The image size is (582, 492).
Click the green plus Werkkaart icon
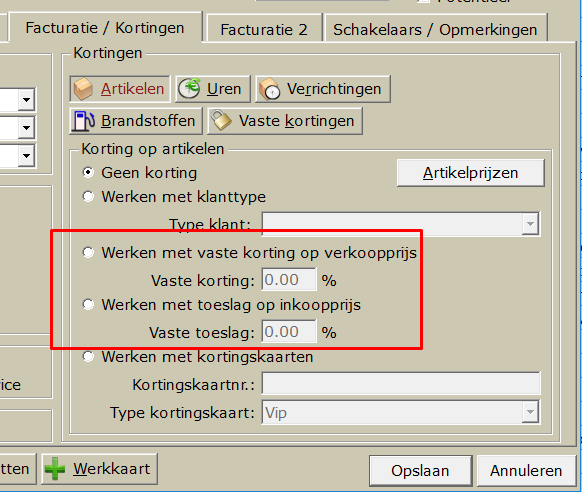[x=55, y=469]
